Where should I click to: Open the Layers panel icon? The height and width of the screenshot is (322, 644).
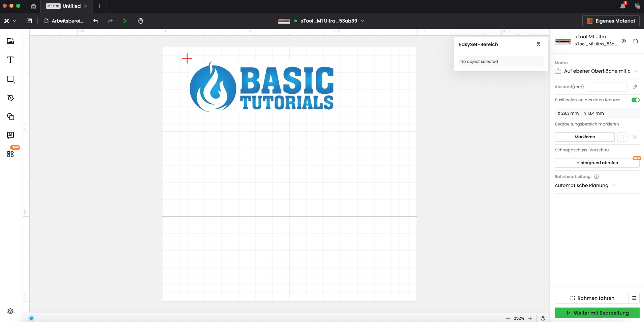pyautogui.click(x=10, y=311)
